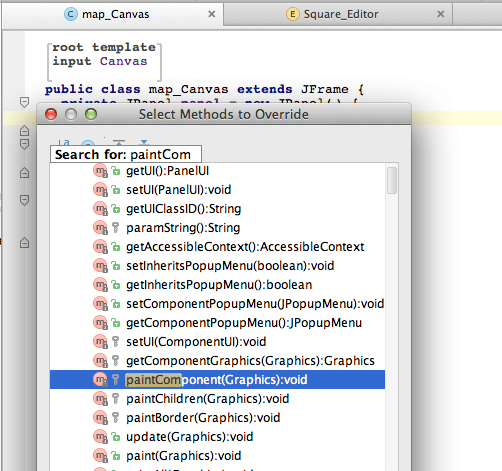Collapse the fold marker by the class declaration
The width and height of the screenshot is (502, 471).
(x=24, y=102)
